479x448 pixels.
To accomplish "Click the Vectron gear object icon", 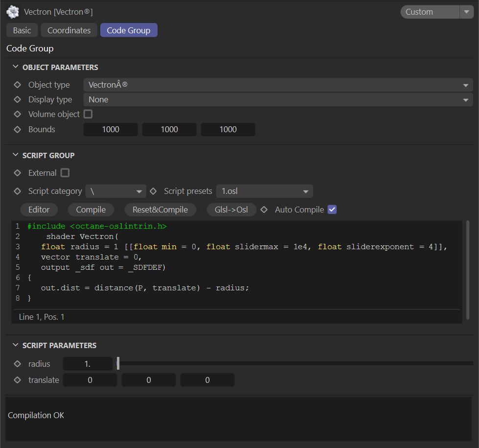I will click(x=13, y=12).
